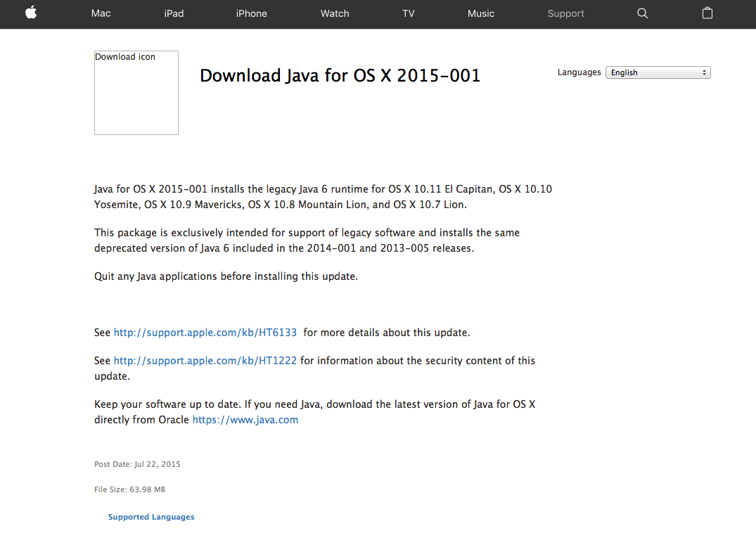The image size is (756, 533).
Task: Click the Download icon image placeholder
Action: click(x=136, y=93)
